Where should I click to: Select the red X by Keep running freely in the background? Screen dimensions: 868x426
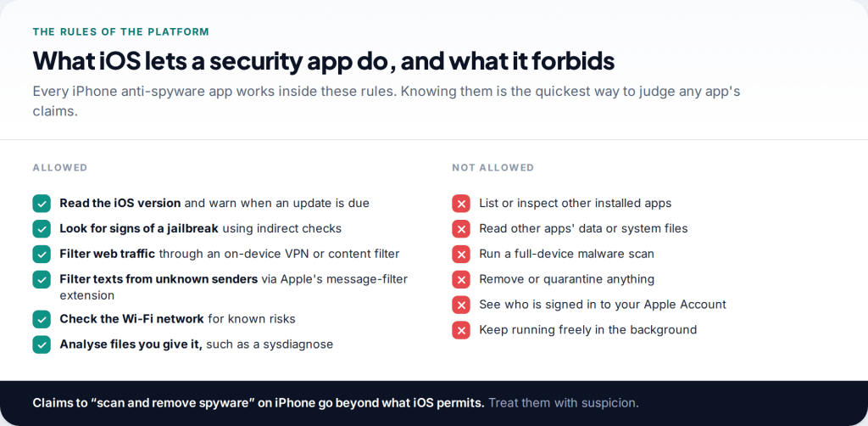[461, 331]
